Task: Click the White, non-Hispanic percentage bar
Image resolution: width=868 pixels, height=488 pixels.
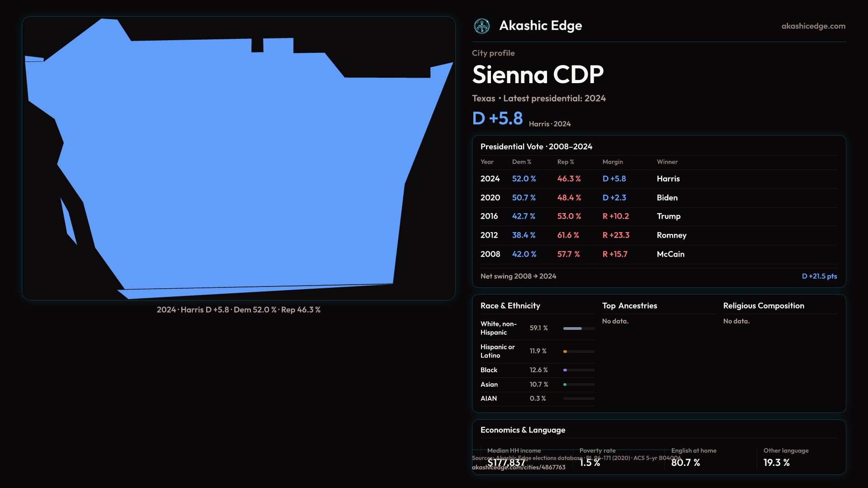Action: tap(572, 328)
